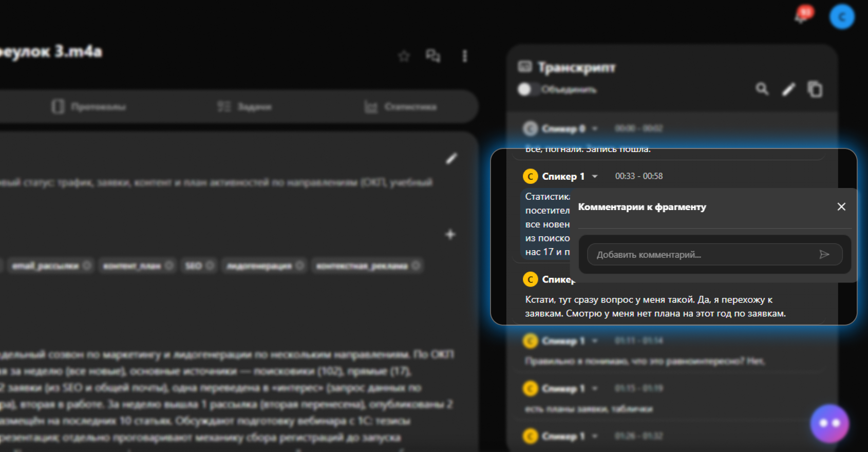The height and width of the screenshot is (452, 868).
Task: Open the purple assistant chat bubble
Action: coord(829,423)
